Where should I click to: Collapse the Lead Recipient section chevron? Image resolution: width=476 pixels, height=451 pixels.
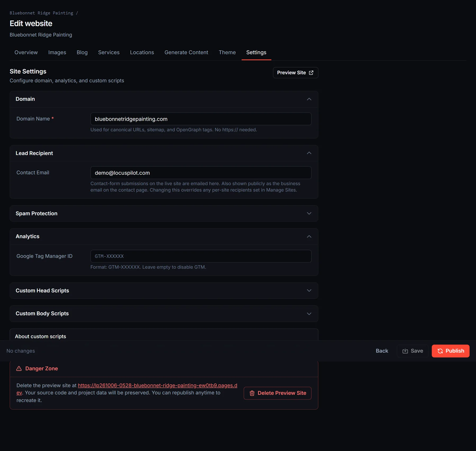pyautogui.click(x=309, y=153)
